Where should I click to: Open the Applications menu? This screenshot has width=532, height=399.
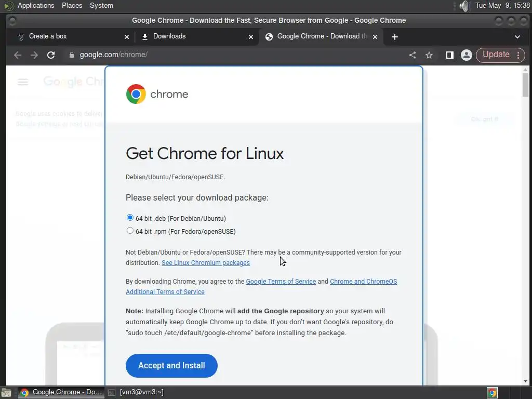click(36, 5)
